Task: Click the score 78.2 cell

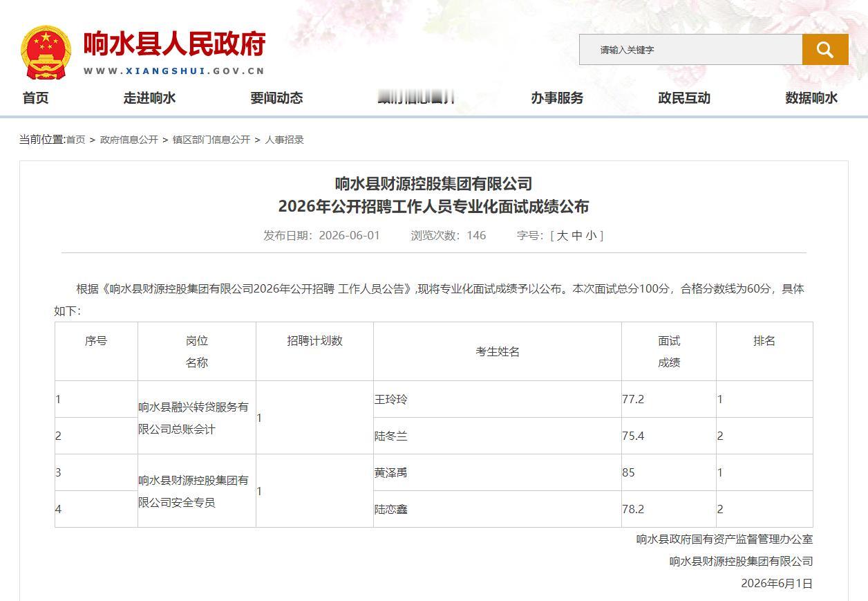Action: point(669,509)
